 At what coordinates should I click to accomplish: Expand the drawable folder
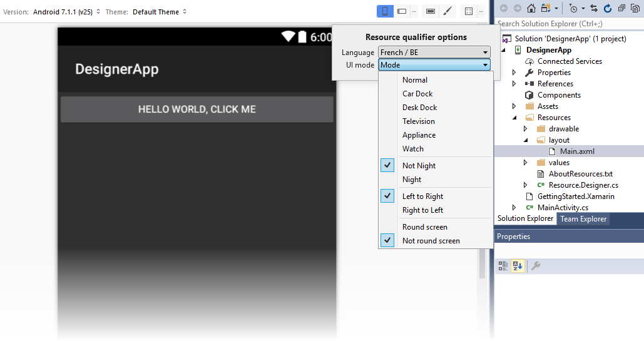click(525, 129)
